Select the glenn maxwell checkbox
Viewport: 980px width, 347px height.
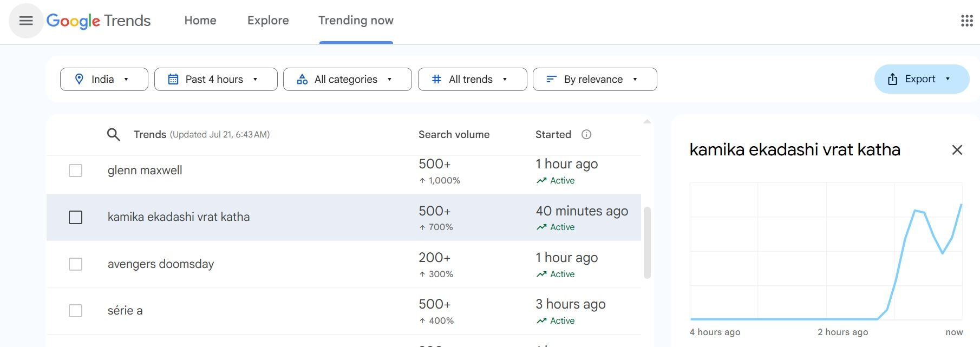[76, 171]
